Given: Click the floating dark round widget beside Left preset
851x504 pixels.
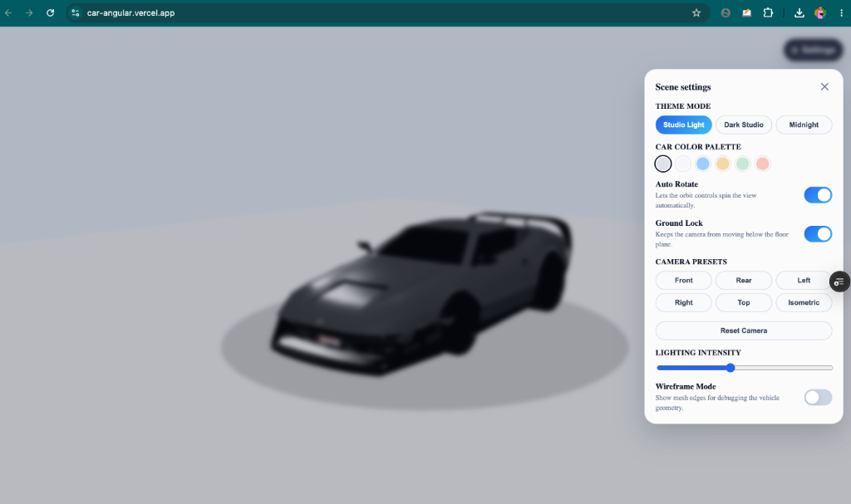Looking at the screenshot, I should point(839,281).
